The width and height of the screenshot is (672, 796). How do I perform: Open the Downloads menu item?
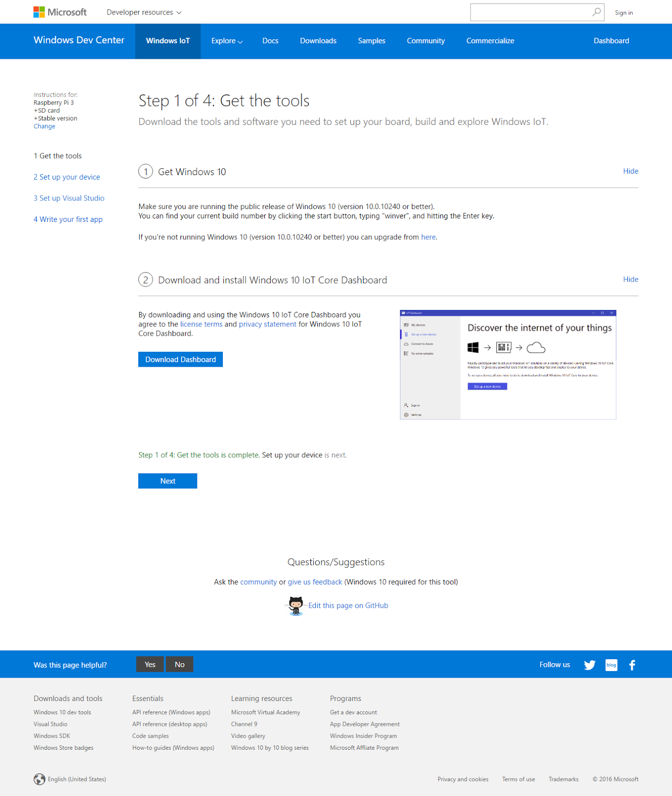pyautogui.click(x=318, y=41)
